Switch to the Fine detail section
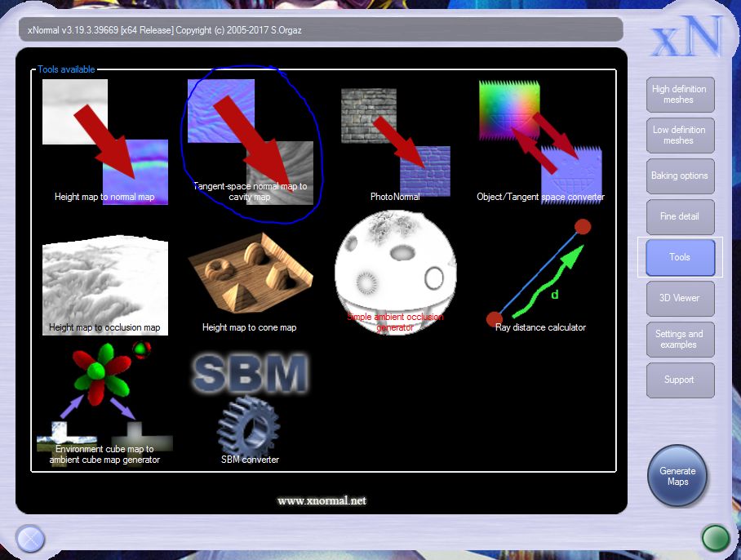Viewport: 741px width, 560px height. (680, 216)
